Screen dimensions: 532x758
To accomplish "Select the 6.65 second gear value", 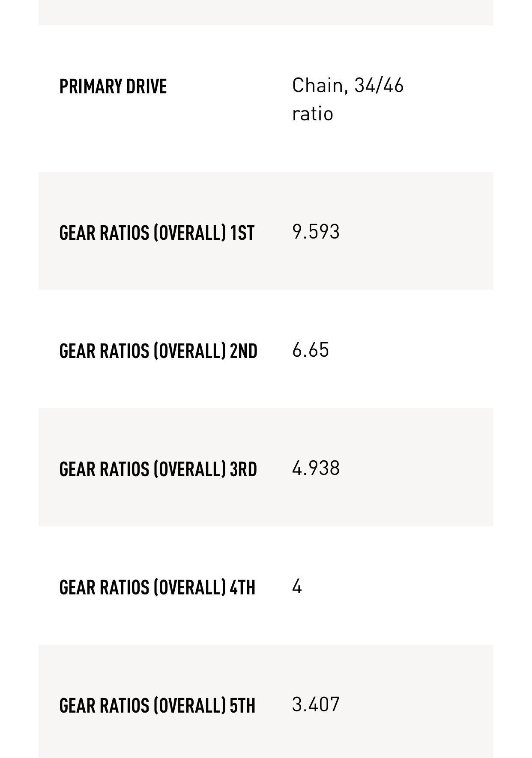I will pos(311,350).
